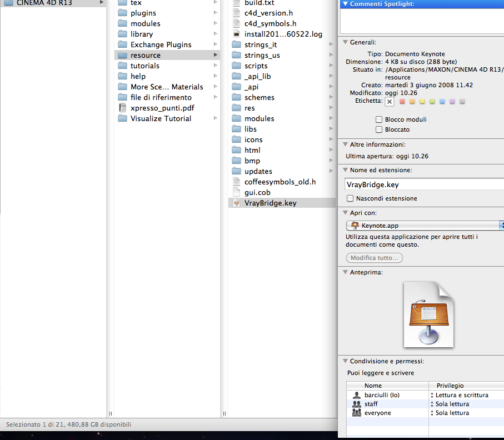This screenshot has height=440, width=504.
Task: Select the libs folder
Action: click(x=282, y=129)
